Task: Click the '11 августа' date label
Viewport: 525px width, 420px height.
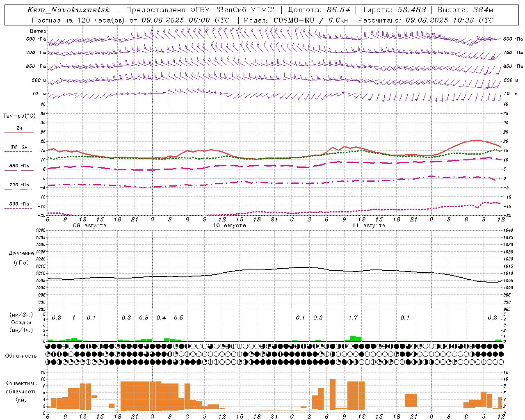Action: pos(369,226)
